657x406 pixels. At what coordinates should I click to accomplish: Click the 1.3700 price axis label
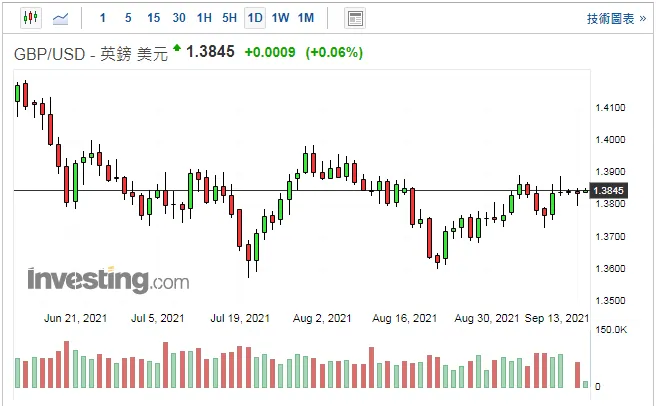click(610, 237)
